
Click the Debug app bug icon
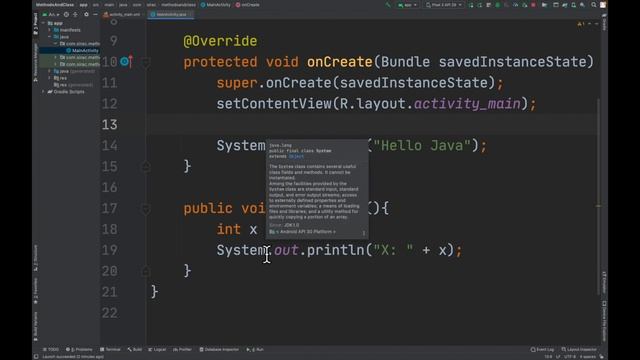498,5
